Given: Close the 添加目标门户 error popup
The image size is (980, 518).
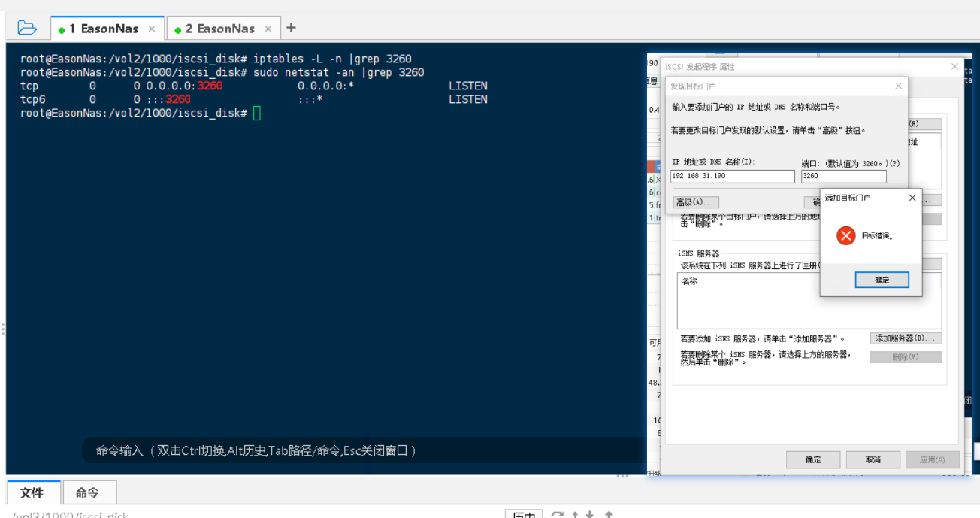Looking at the screenshot, I should 912,198.
